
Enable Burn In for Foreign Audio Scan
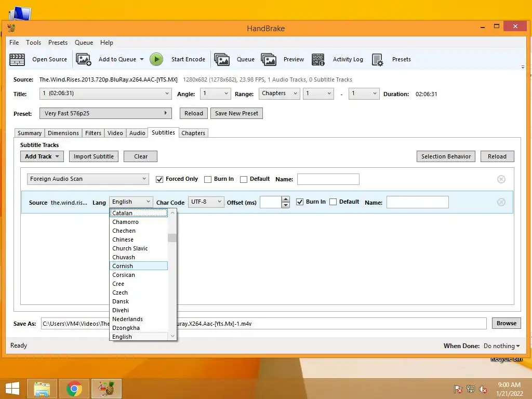click(x=208, y=179)
